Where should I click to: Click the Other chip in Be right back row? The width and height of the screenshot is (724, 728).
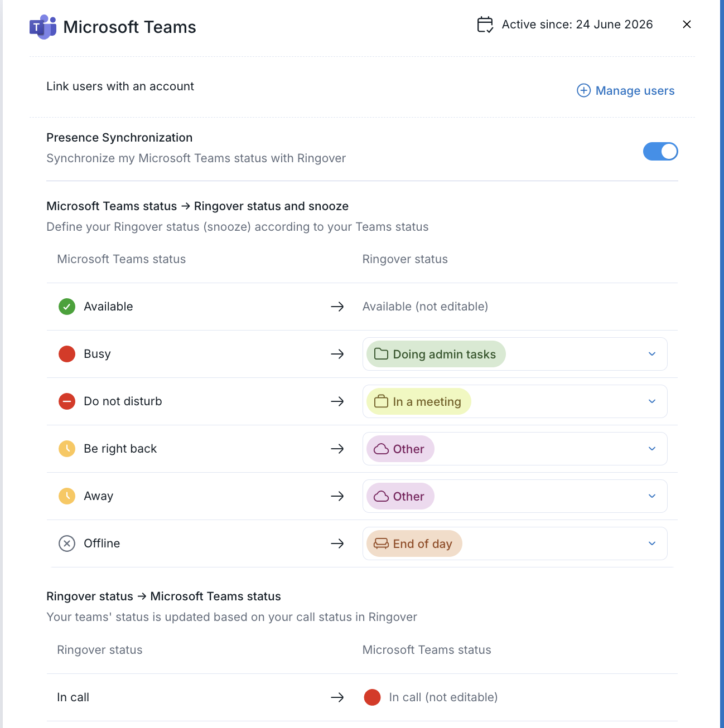[x=400, y=449]
